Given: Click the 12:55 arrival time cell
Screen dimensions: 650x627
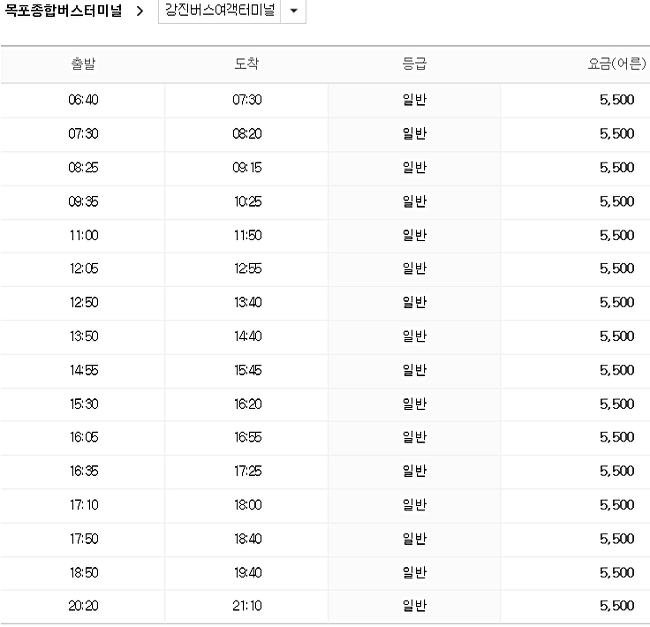Looking at the screenshot, I should (248, 269).
